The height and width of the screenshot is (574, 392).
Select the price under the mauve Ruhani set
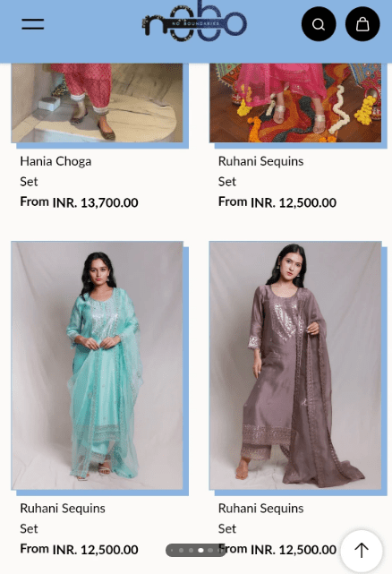click(x=277, y=549)
